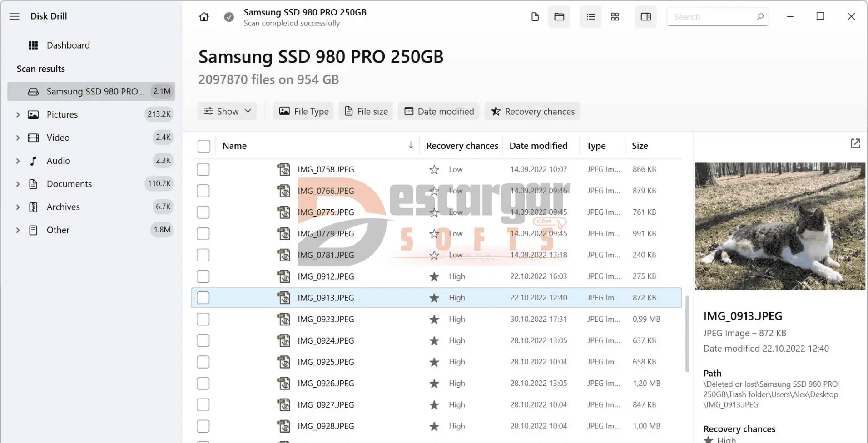The image size is (868, 443).
Task: Open Video category
Action: [58, 138]
